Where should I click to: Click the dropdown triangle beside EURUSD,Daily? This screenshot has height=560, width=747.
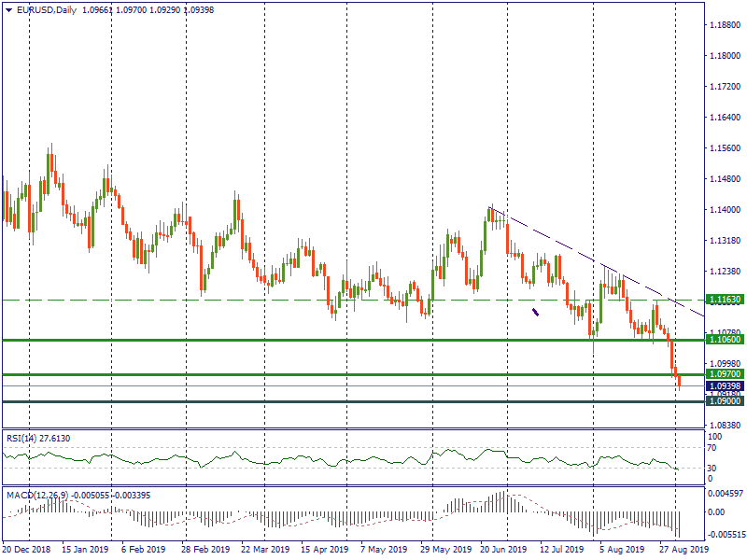[8, 10]
